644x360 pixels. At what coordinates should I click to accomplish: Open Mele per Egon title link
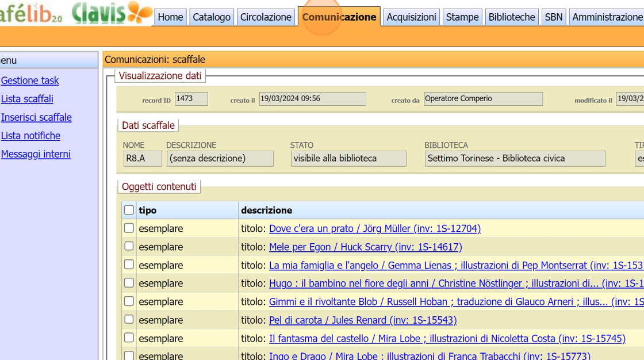(366, 247)
